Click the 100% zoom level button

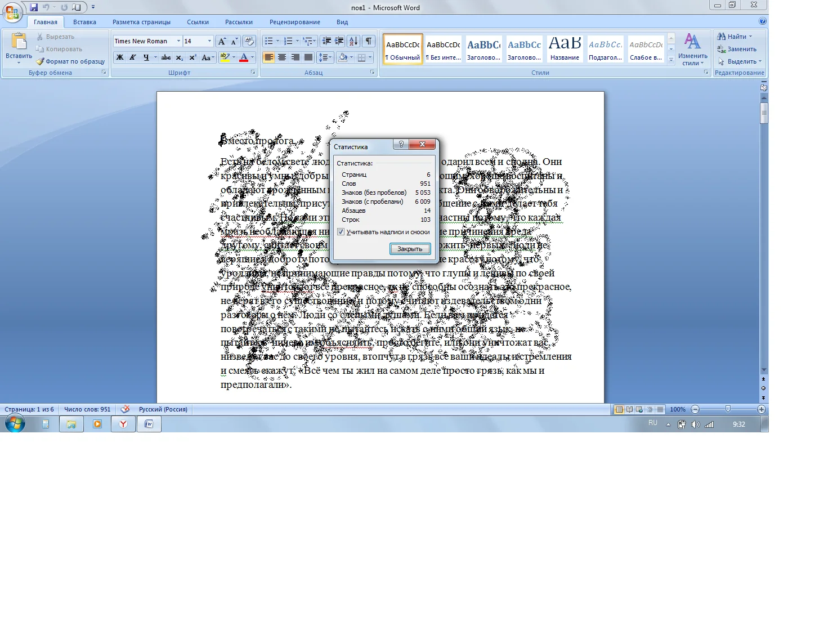pos(678,409)
